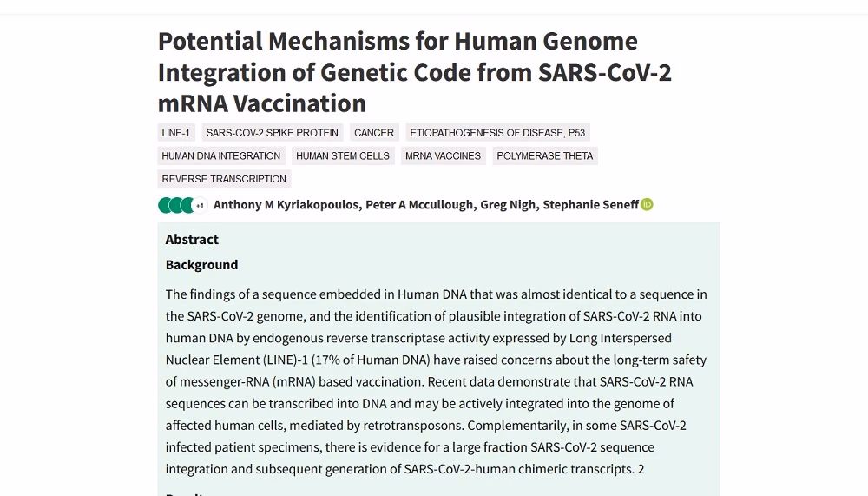Click the Abstract section heading
This screenshot has width=868, height=496.
pos(192,240)
